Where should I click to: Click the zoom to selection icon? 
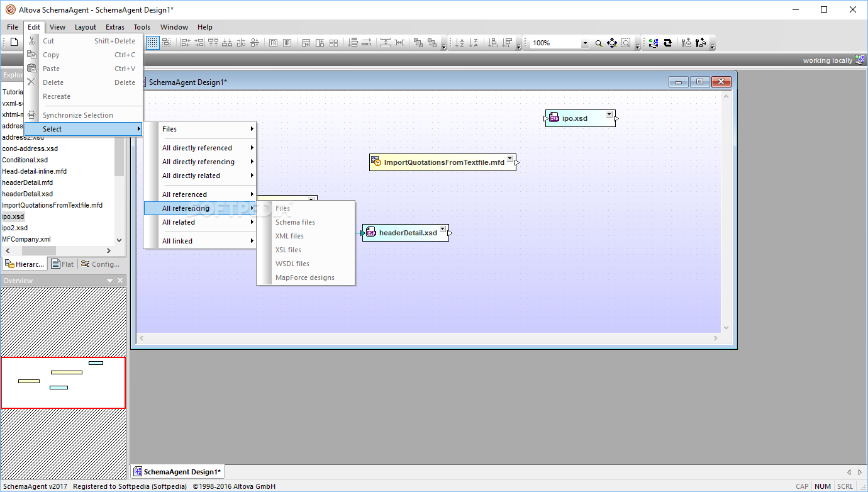click(626, 43)
